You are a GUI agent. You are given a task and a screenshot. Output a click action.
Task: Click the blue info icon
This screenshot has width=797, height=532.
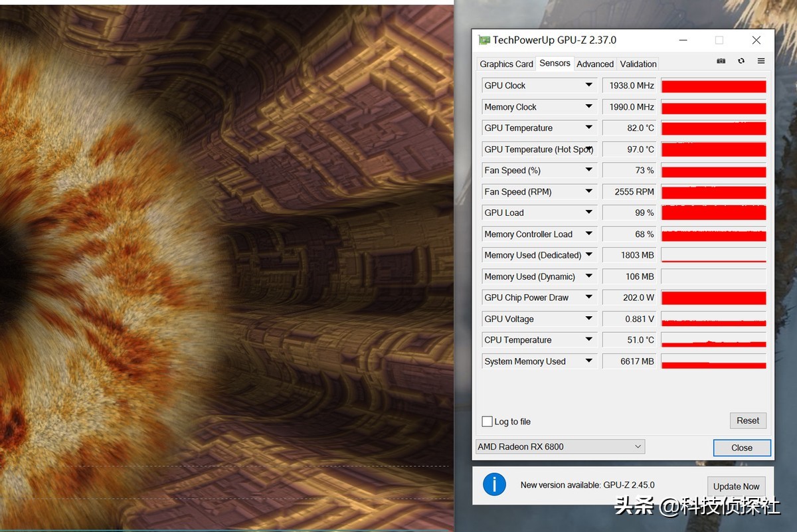[494, 484]
